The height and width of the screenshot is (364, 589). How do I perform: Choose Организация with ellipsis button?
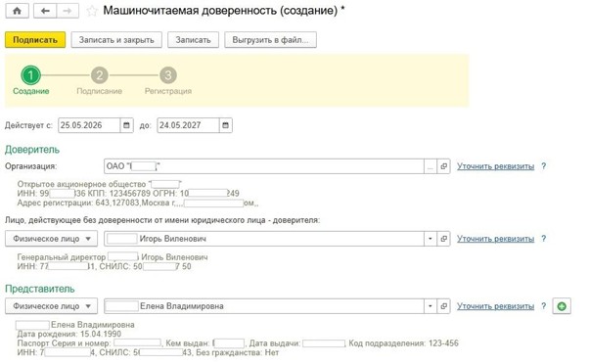(x=430, y=166)
